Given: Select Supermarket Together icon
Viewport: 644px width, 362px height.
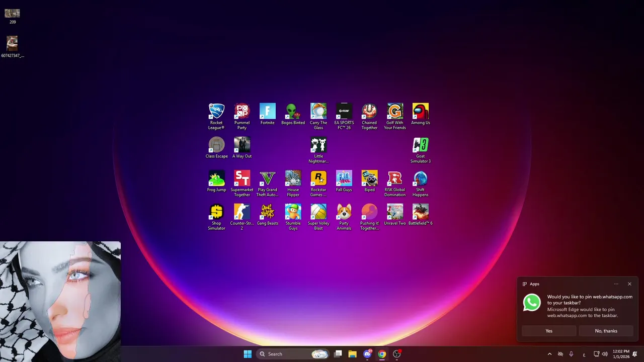Looking at the screenshot, I should (x=242, y=184).
